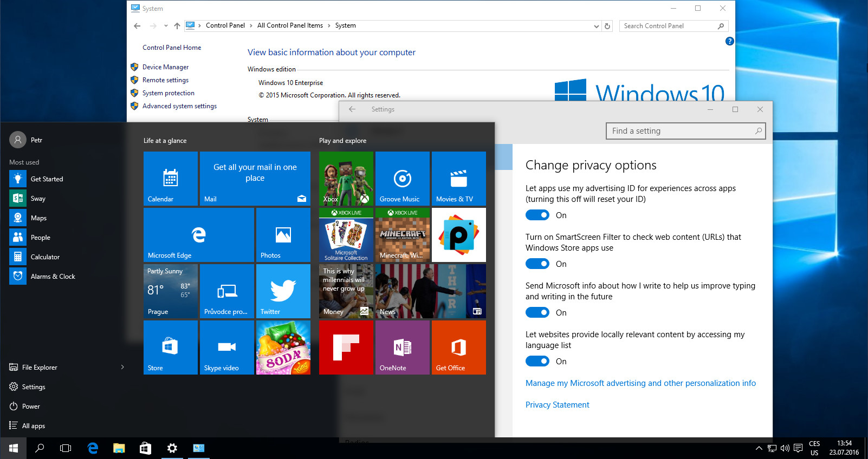Open Skype video tile
The height and width of the screenshot is (459, 868).
227,347
